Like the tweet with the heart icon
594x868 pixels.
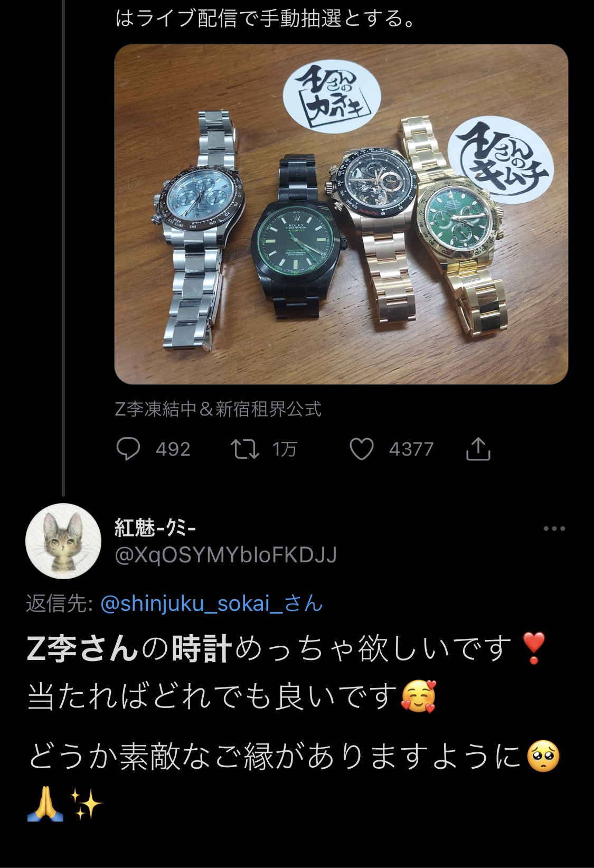coord(362,449)
